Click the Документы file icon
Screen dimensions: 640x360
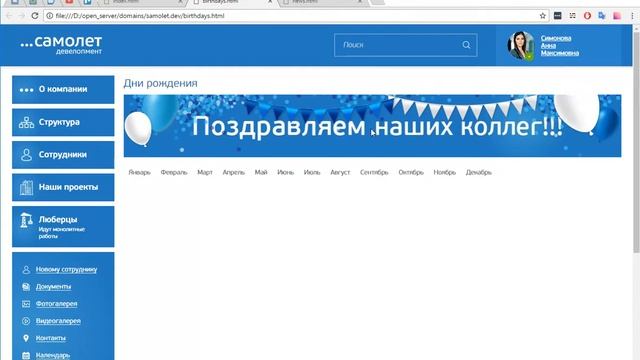tap(26, 287)
